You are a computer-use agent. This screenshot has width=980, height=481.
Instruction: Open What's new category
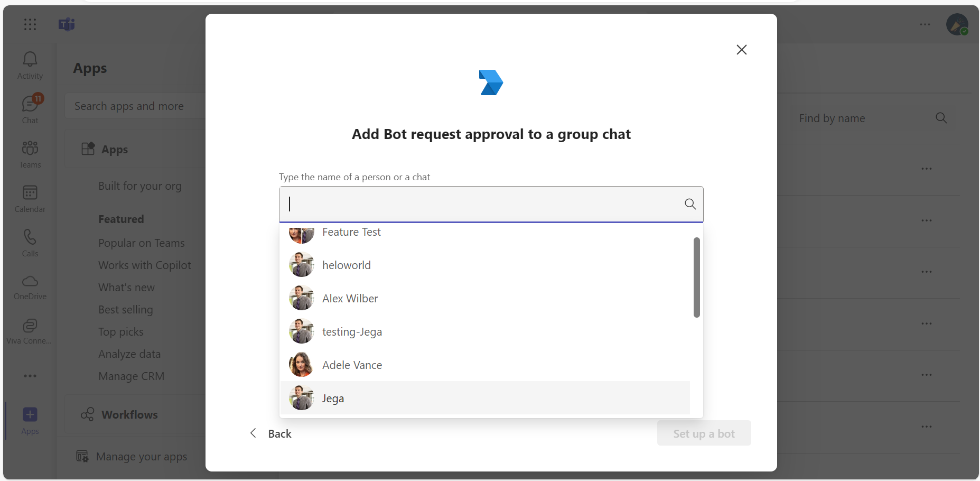click(127, 288)
